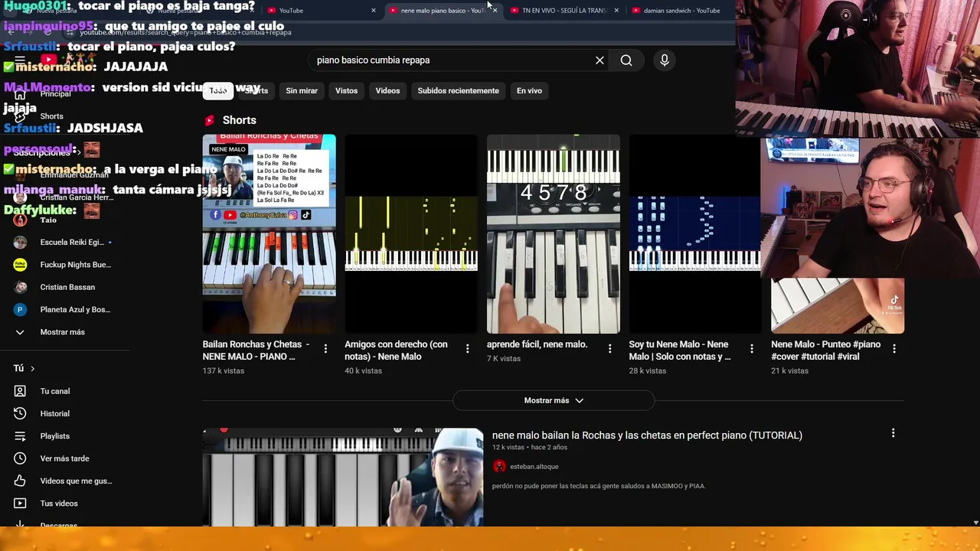This screenshot has height=551, width=980.
Task: Click the Ver más tarde clock icon
Action: coord(20,458)
